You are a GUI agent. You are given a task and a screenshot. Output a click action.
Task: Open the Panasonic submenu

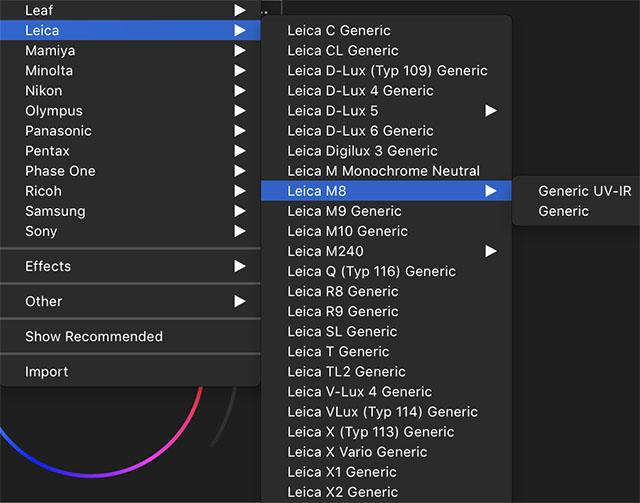pyautogui.click(x=130, y=131)
